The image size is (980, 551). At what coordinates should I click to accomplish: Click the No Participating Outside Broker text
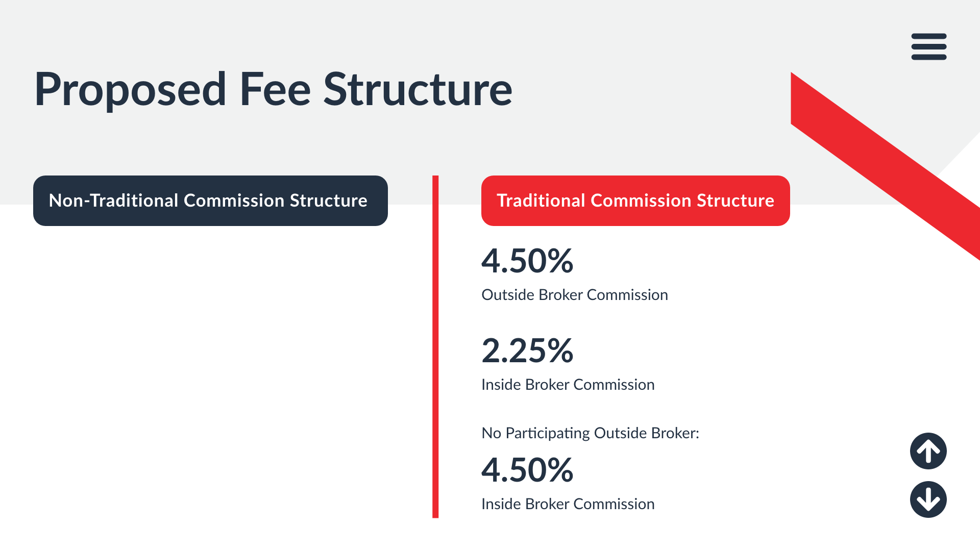(590, 433)
